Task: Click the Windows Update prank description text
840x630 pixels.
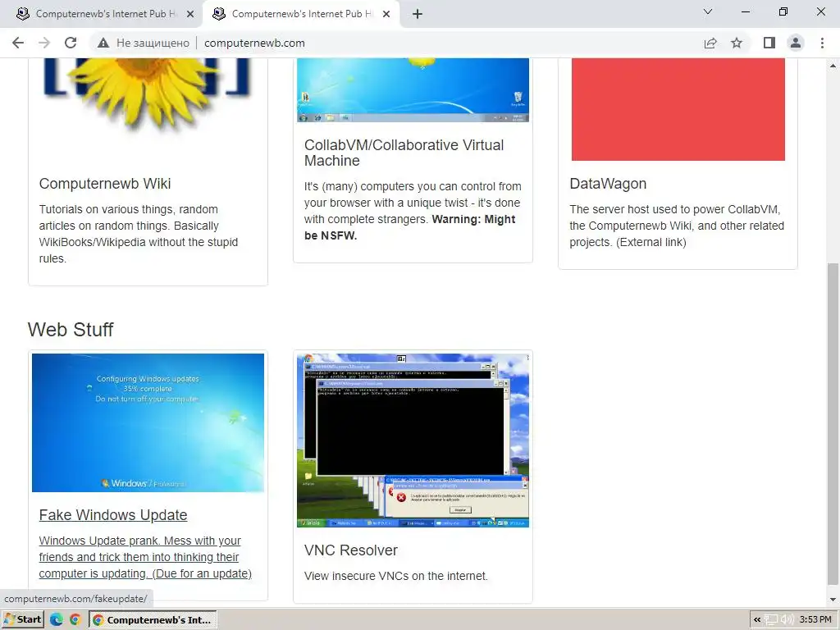Action: pos(145,557)
